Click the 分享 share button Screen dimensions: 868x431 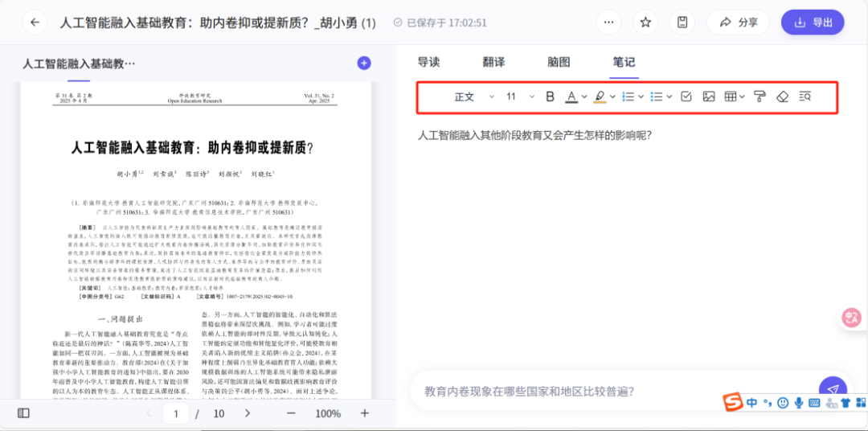click(x=738, y=23)
